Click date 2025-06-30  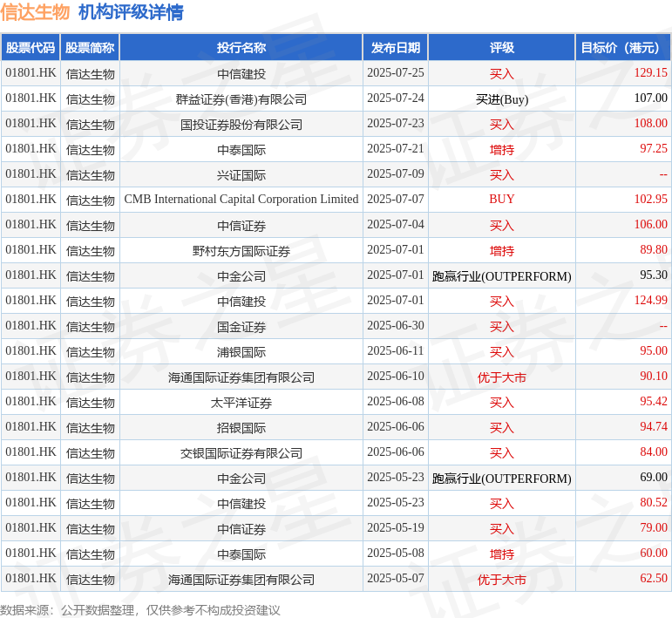click(x=396, y=326)
